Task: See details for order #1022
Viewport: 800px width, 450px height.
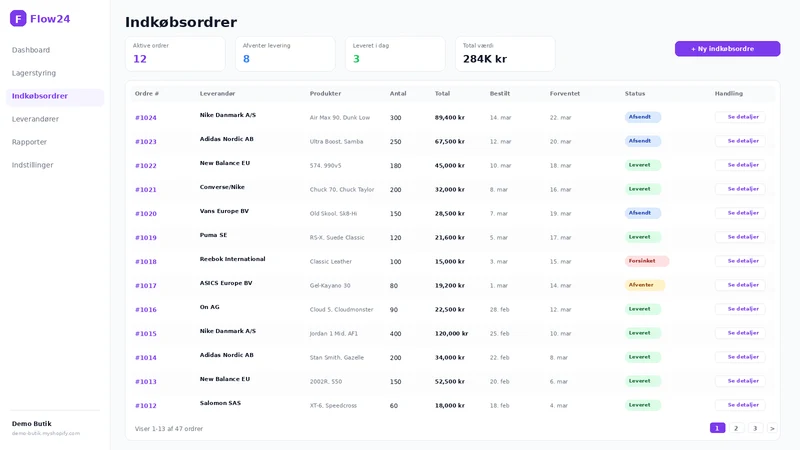Action: pyautogui.click(x=740, y=165)
